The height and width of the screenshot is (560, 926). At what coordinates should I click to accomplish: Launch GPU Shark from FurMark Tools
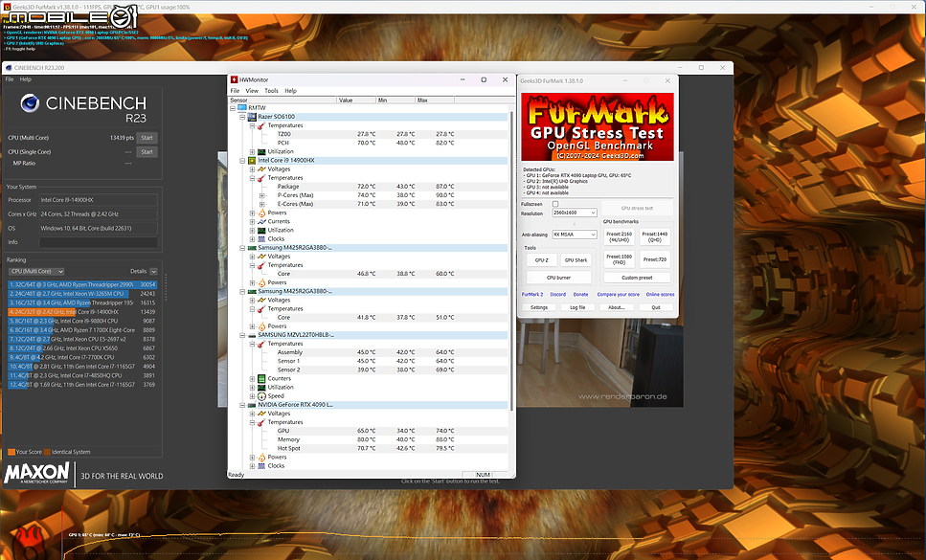point(576,260)
